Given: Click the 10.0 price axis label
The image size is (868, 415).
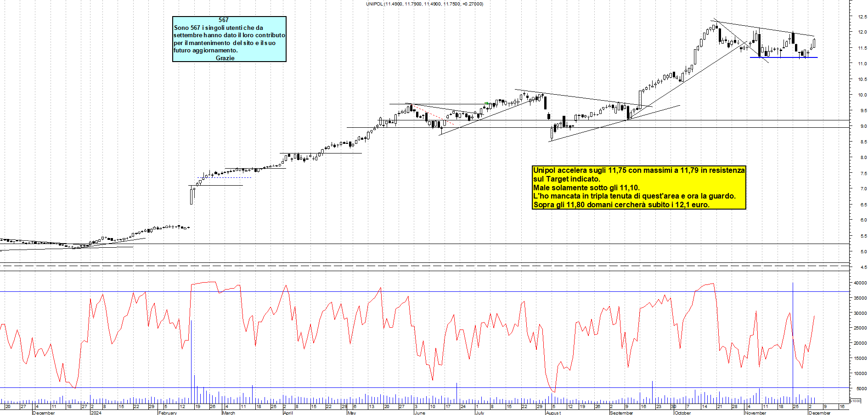Looking at the screenshot, I should [862, 95].
